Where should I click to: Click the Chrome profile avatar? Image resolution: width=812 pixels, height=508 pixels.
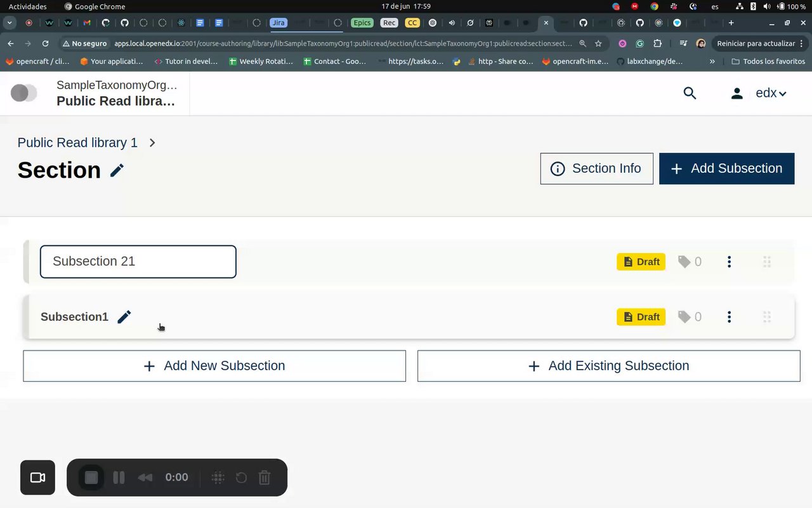pos(700,44)
